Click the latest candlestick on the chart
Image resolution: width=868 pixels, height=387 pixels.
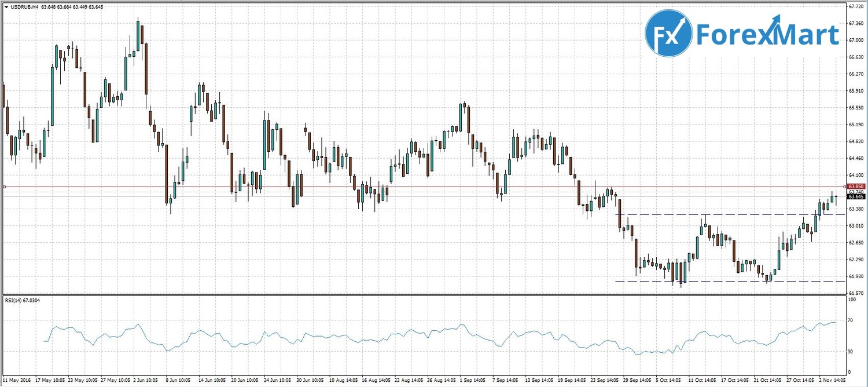coord(836,198)
